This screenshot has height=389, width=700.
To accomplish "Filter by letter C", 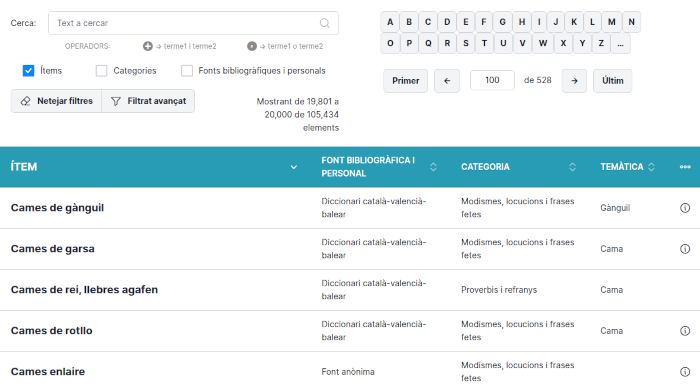I will coord(428,22).
